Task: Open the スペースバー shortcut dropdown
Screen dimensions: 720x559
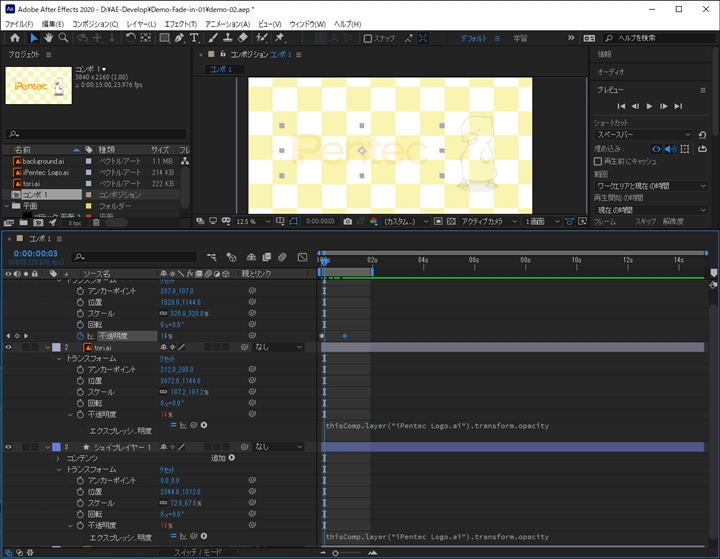Action: click(x=643, y=134)
